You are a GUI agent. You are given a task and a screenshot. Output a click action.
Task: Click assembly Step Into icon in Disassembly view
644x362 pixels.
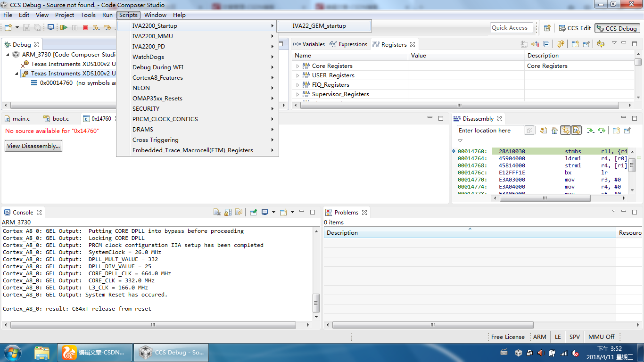590,130
